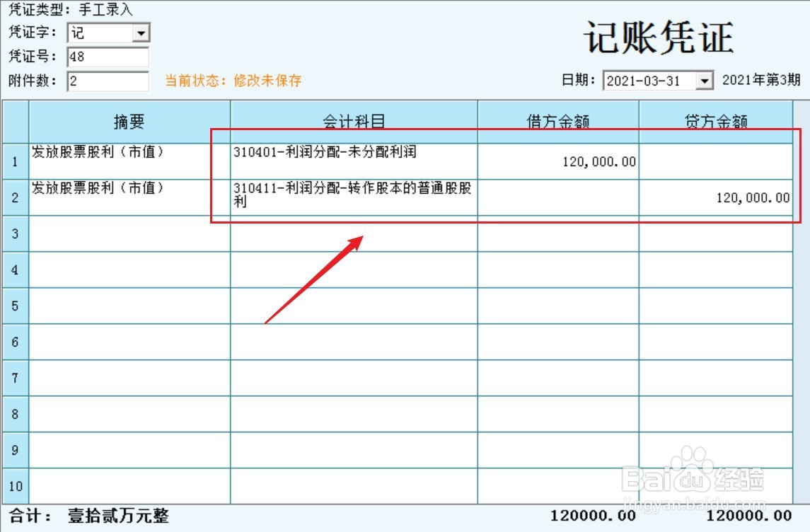
Task: Open the 日期 date dropdown arrow
Action: click(x=704, y=81)
